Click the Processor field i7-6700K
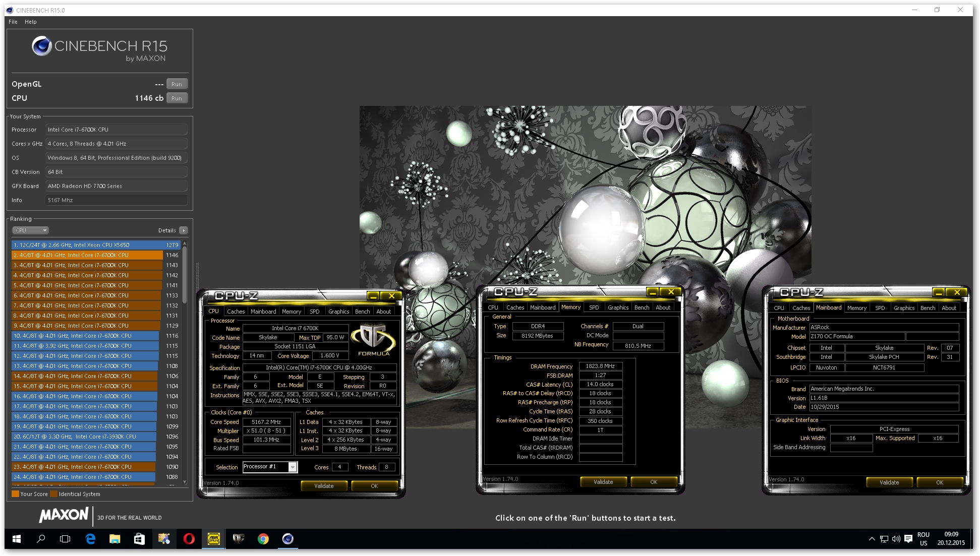The height and width of the screenshot is (556, 980). pyautogui.click(x=117, y=130)
